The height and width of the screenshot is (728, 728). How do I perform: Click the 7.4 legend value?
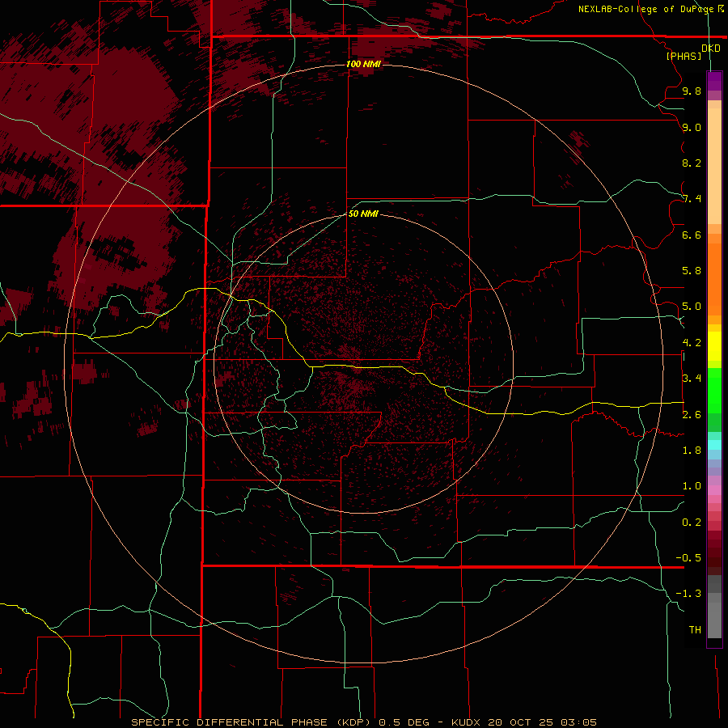692,199
